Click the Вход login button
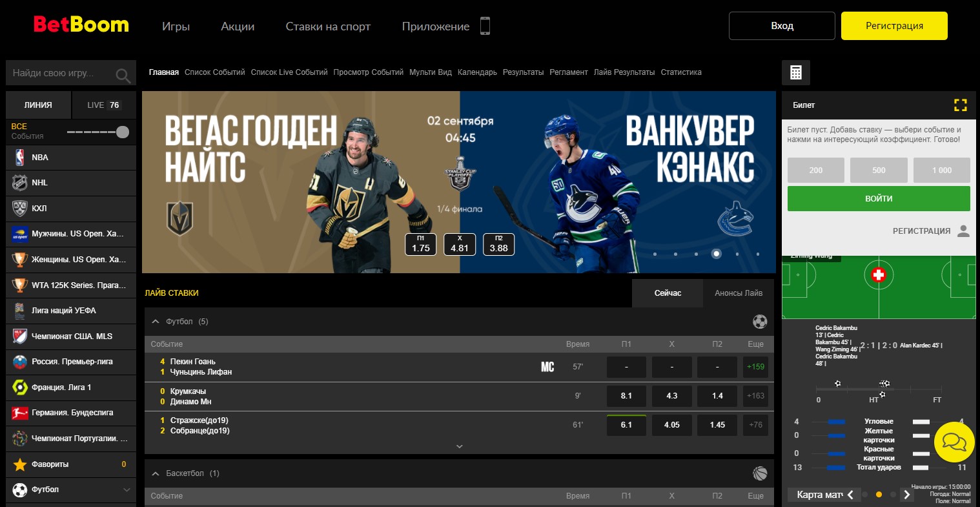This screenshot has width=980, height=507. [782, 26]
